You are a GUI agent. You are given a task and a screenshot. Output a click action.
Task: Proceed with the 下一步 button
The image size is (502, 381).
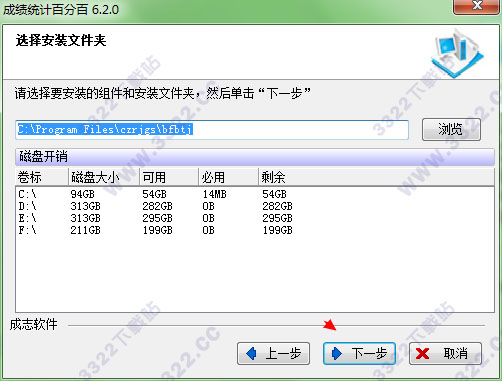pos(359,353)
